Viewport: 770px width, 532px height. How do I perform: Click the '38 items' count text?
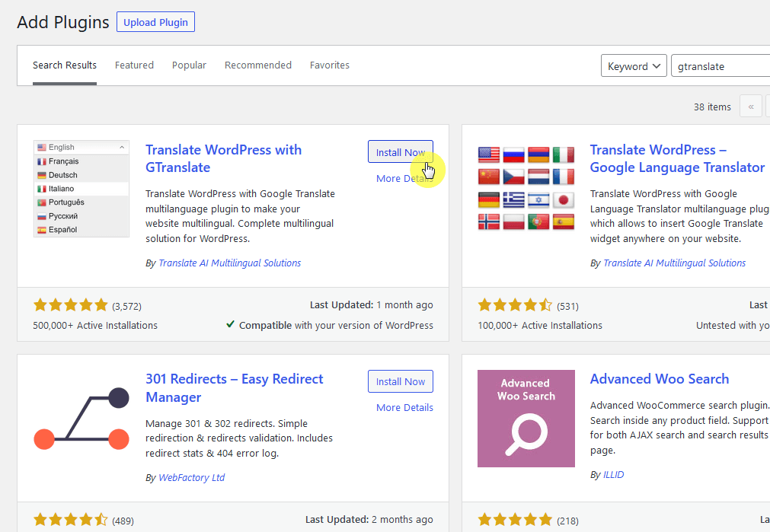[x=712, y=107]
